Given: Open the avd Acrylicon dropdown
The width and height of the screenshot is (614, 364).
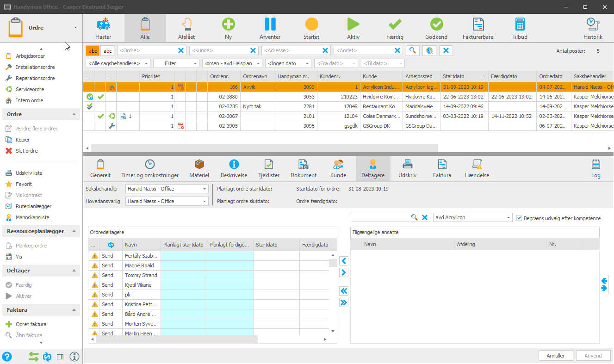Looking at the screenshot, I should point(472,217).
